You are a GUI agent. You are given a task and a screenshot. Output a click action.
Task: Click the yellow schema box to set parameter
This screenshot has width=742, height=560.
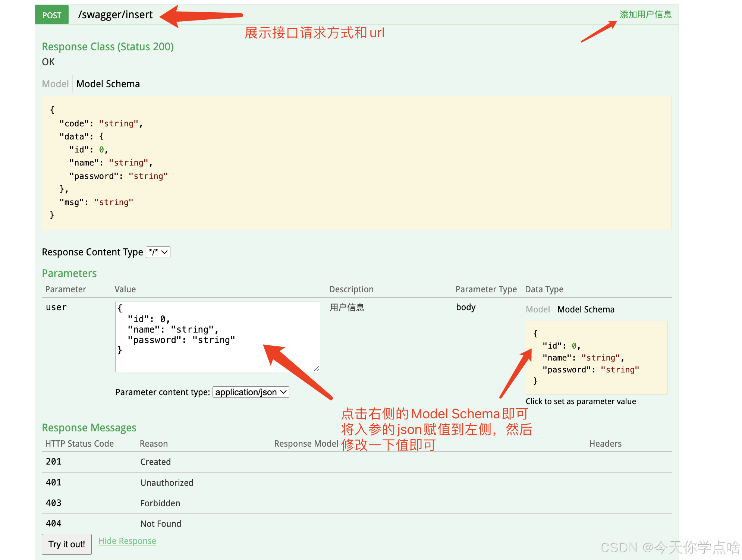[596, 357]
